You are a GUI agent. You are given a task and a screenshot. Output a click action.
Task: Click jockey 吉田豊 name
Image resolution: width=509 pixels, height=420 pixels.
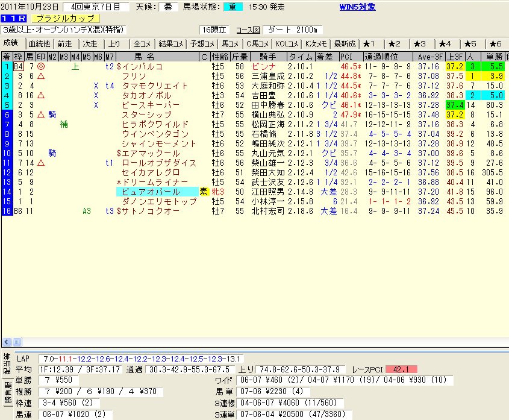tap(264, 95)
